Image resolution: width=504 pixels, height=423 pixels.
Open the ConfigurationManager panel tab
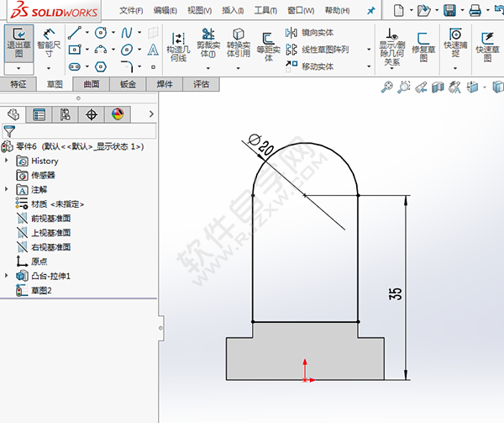click(66, 114)
